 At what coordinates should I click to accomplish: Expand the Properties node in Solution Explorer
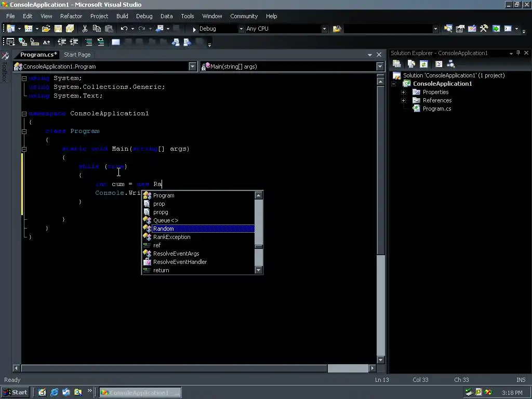point(403,92)
